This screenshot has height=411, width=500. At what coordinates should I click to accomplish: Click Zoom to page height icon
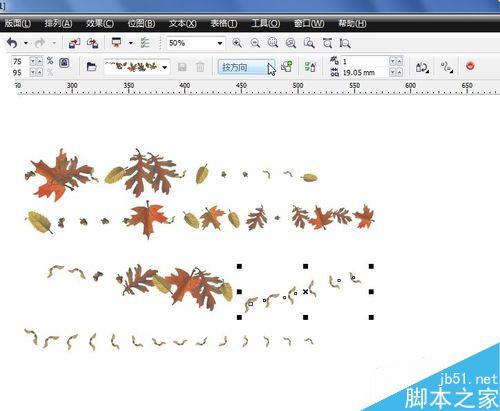[345, 43]
